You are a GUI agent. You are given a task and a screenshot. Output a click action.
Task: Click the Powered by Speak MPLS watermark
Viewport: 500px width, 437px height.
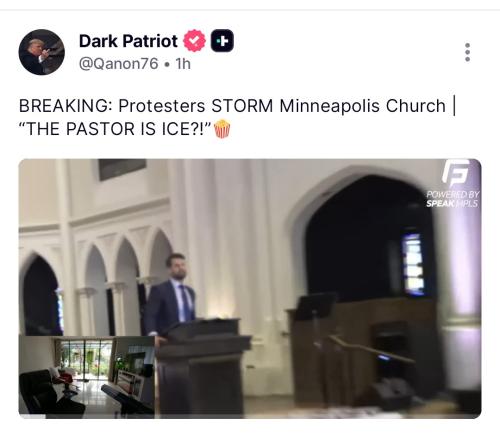click(452, 199)
